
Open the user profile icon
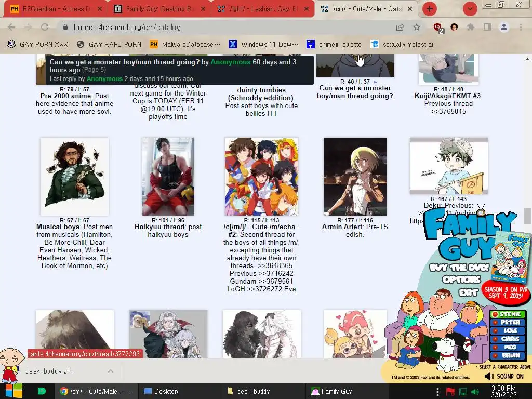click(x=504, y=27)
